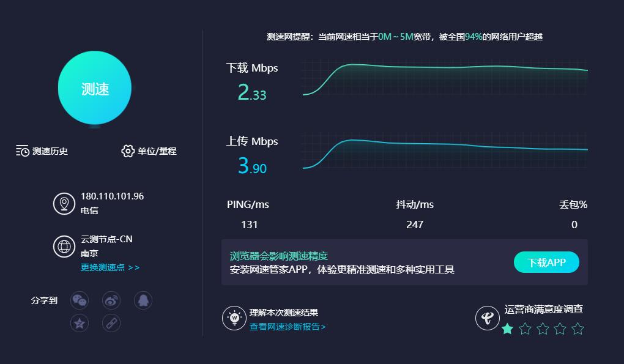
Task: Share results via QQ icon
Action: click(143, 300)
